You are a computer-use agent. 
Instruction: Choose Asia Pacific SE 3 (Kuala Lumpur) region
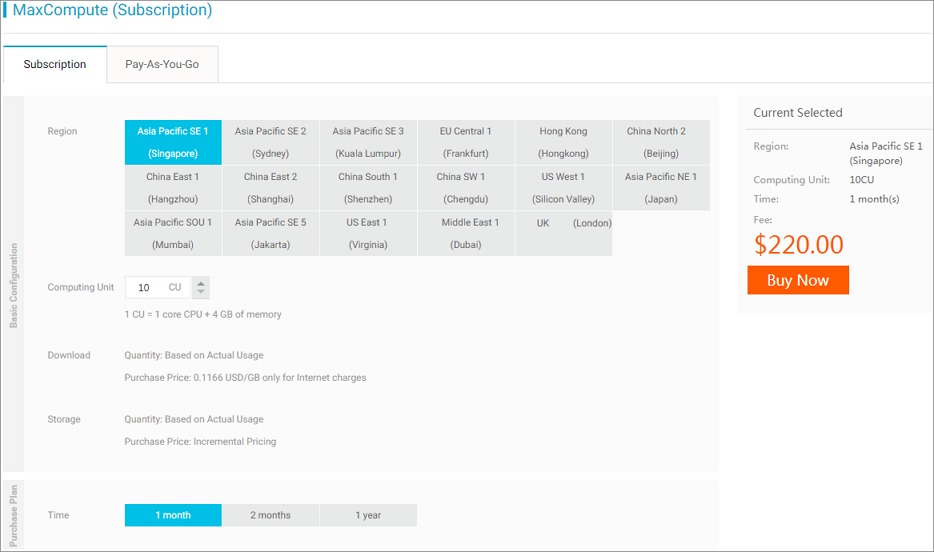[368, 142]
